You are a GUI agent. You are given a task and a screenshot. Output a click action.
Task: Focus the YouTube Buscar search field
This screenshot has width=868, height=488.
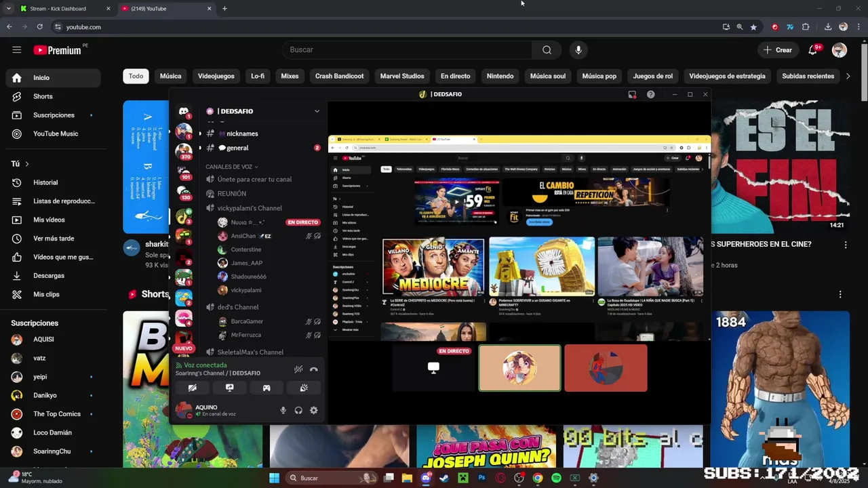click(408, 49)
